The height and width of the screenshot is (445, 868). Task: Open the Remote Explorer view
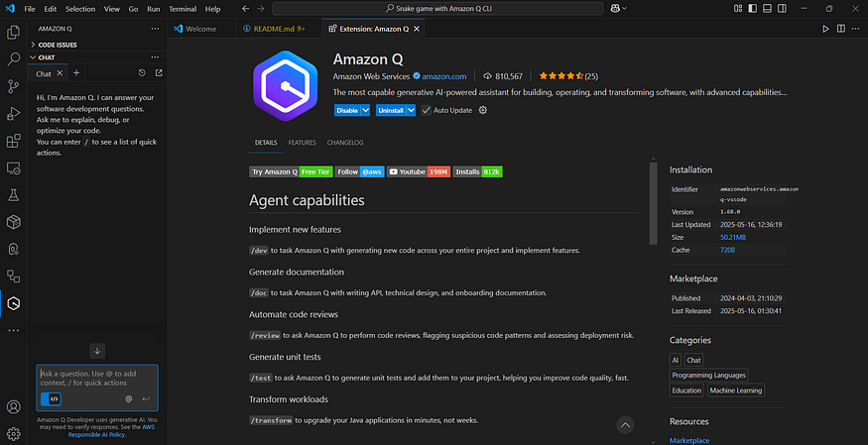coord(13,168)
